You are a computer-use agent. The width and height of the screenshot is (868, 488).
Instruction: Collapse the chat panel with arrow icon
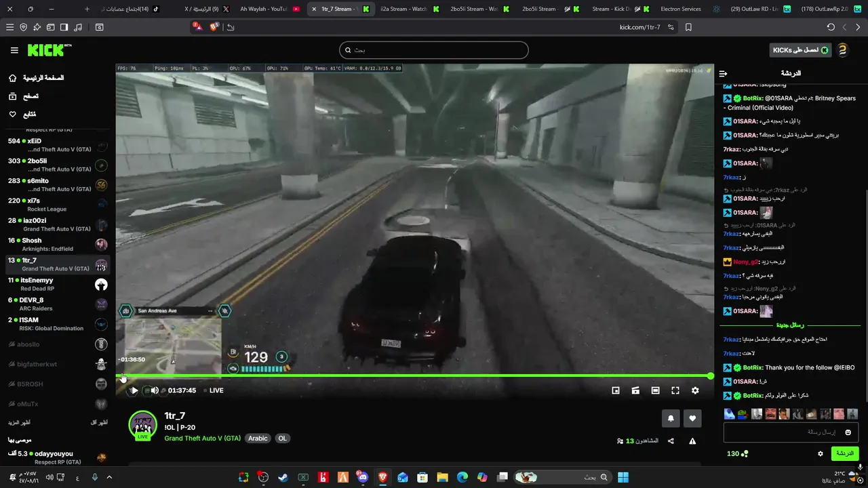(723, 73)
